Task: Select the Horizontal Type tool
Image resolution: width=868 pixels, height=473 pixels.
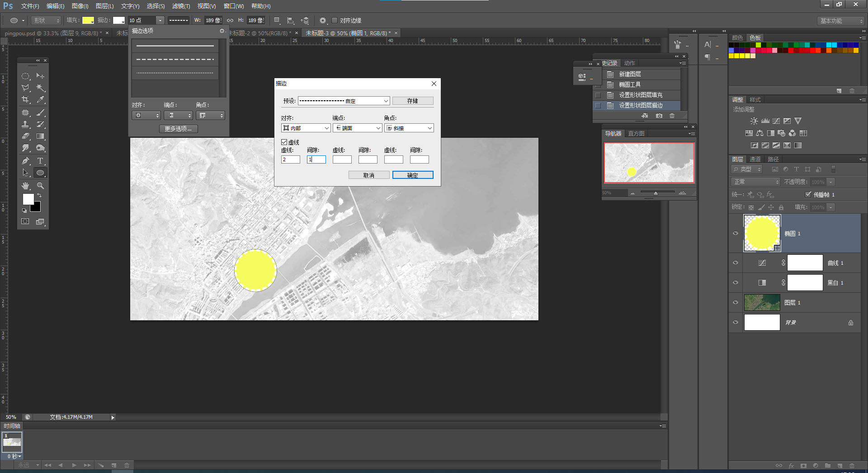Action: tap(40, 161)
